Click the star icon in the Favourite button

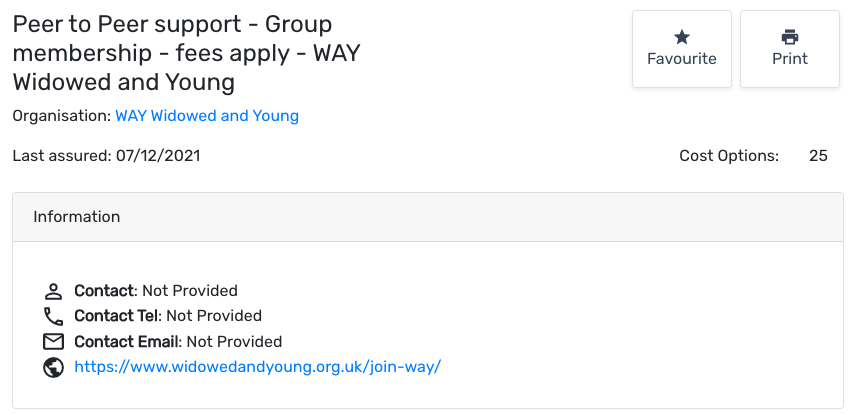[682, 37]
